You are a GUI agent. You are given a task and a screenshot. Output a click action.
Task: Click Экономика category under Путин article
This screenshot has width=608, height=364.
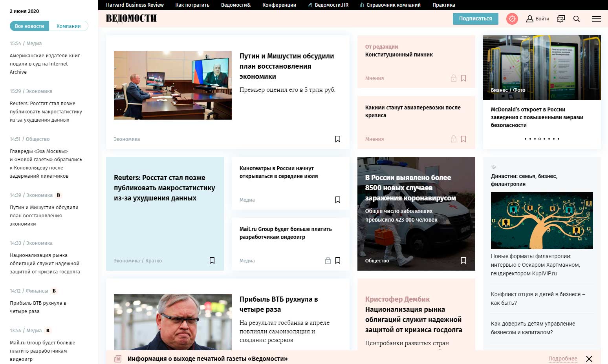point(127,139)
